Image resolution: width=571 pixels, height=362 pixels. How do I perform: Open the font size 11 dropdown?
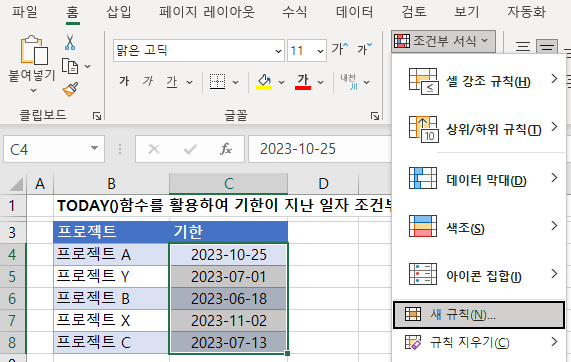(320, 51)
